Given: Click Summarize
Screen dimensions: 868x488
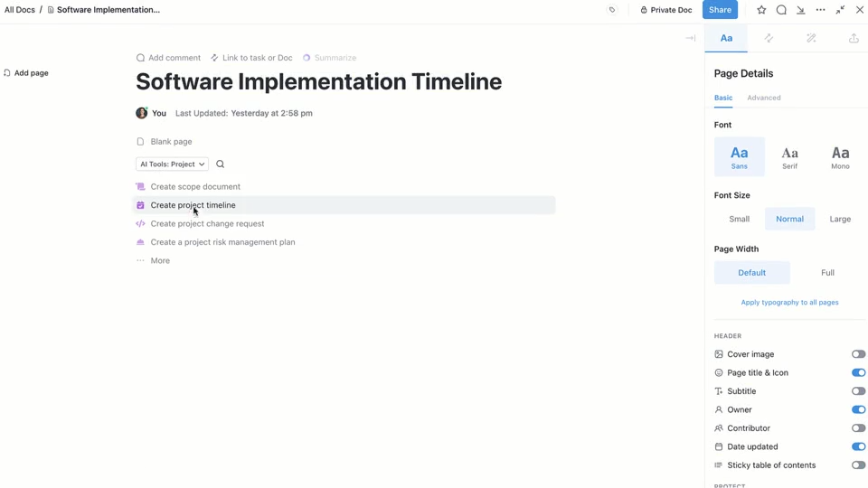Looking at the screenshot, I should [x=329, y=58].
